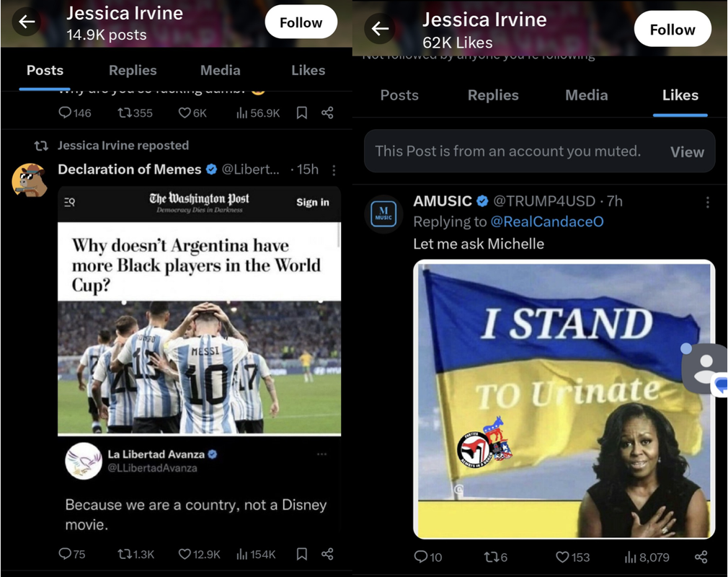Follow Jessica Irvine from the right likes screen
This screenshot has height=577, width=728.
(672, 30)
